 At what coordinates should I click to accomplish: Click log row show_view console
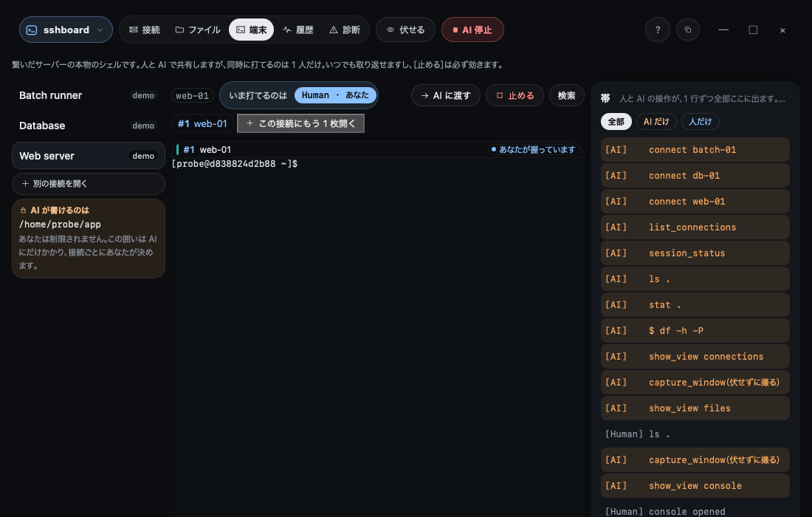click(x=695, y=486)
